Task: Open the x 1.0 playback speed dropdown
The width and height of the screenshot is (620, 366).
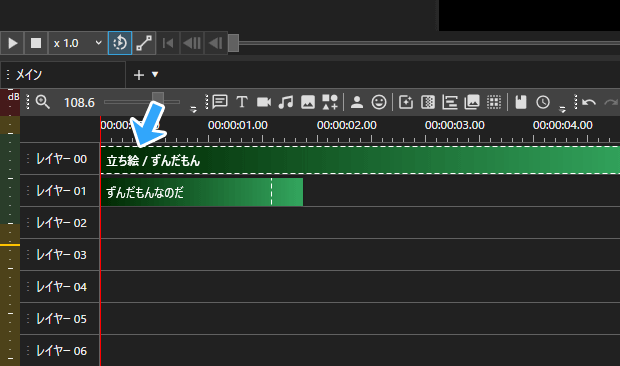Action: pos(78,43)
